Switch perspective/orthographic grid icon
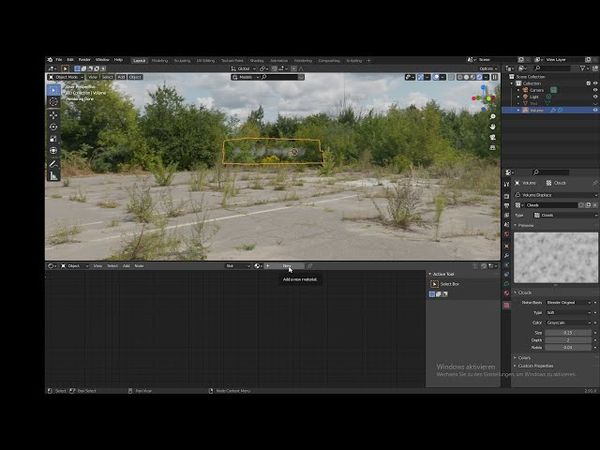 (x=493, y=147)
